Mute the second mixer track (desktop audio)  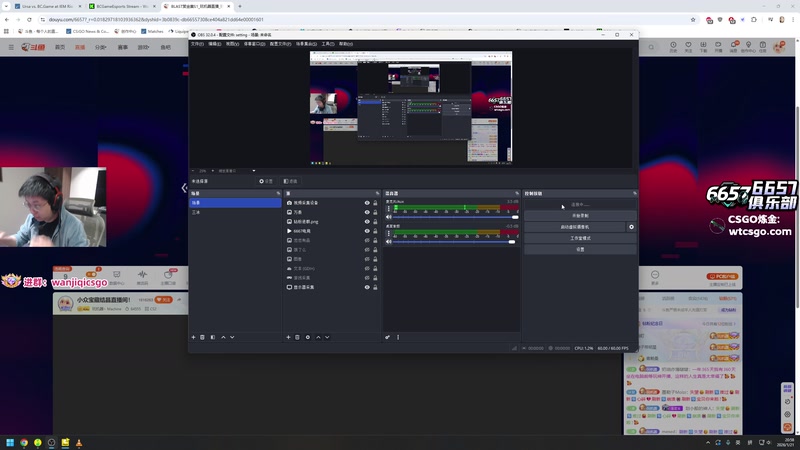click(x=389, y=242)
